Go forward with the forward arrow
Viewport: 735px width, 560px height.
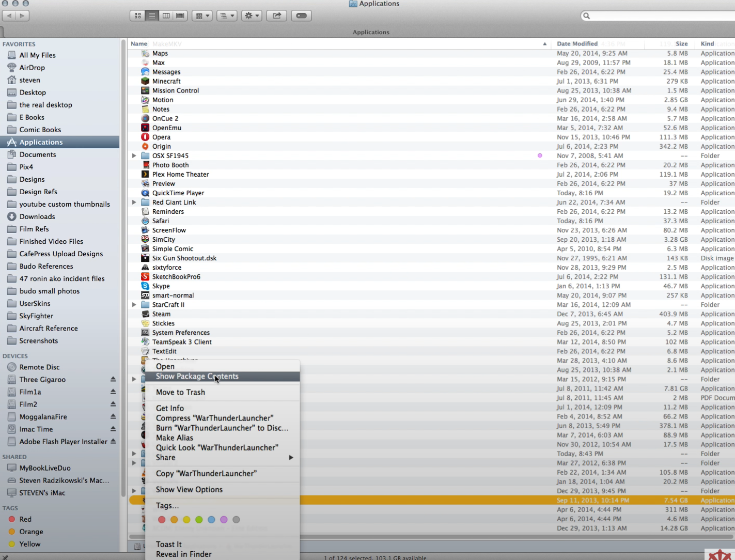22,15
